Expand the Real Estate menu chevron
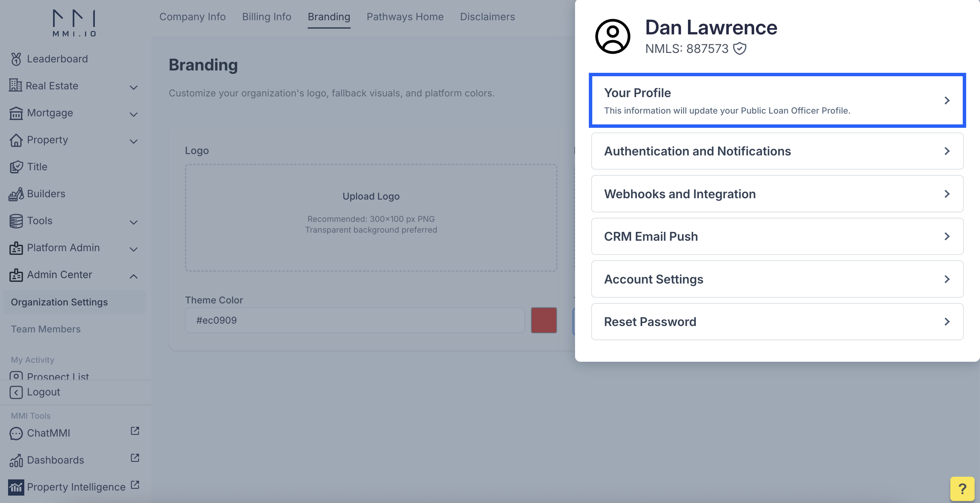The image size is (980, 503). click(134, 87)
